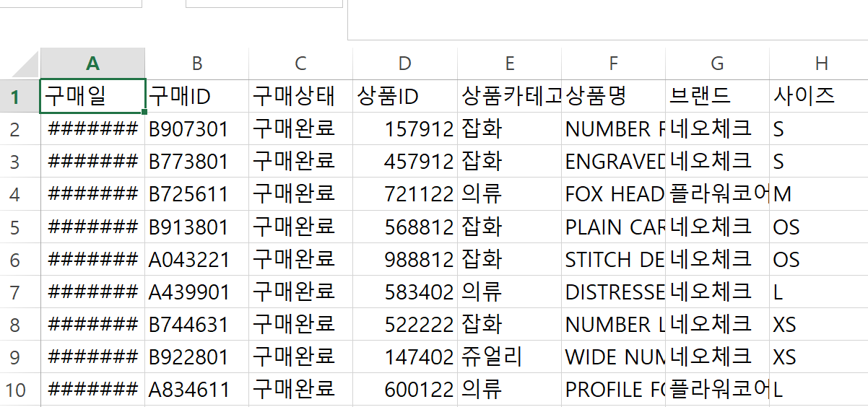This screenshot has height=407, width=868.
Task: Select the DISTRESSE product name cell
Action: tap(614, 292)
